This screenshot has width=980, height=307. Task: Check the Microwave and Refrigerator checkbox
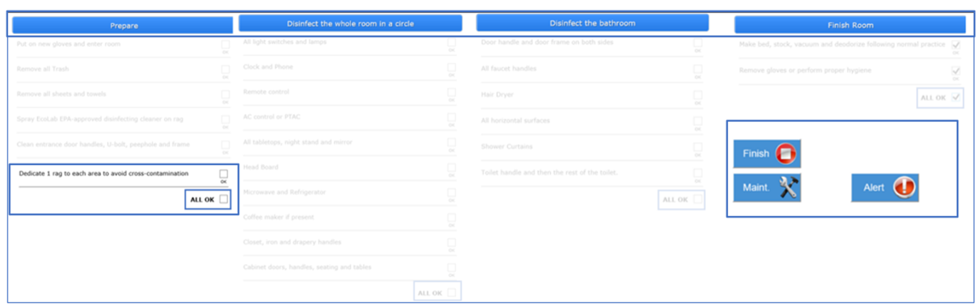[451, 192]
